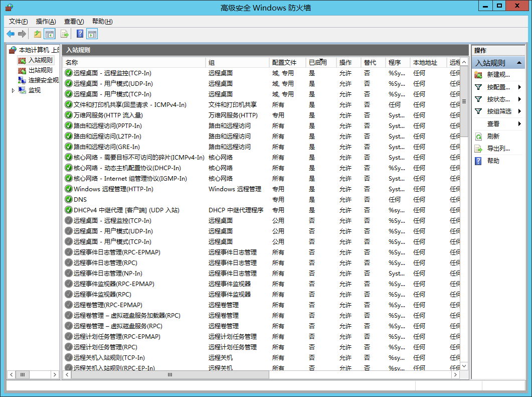This screenshot has width=532, height=397.
Task: Click green check icon of DNS rule
Action: pyautogui.click(x=69, y=199)
